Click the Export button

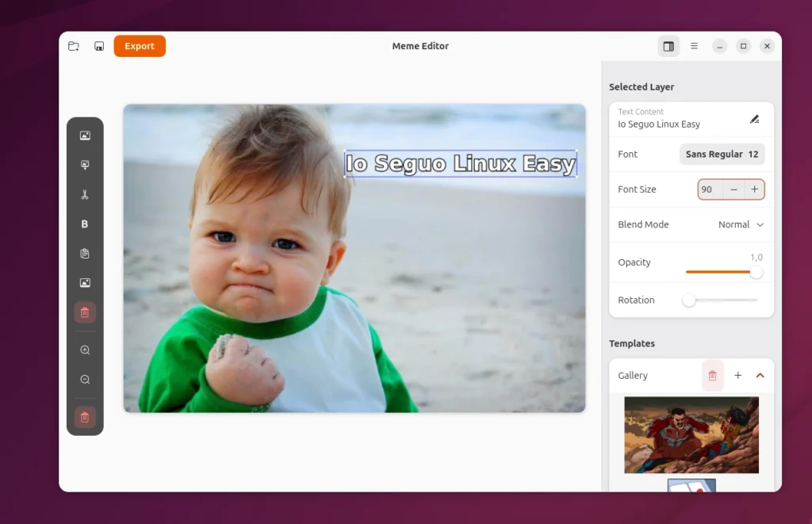[x=140, y=46]
